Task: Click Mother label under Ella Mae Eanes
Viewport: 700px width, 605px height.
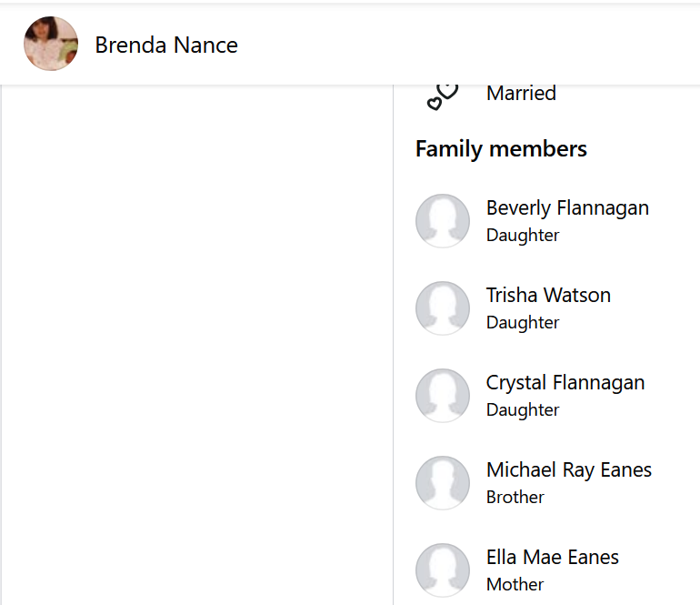Action: pyautogui.click(x=515, y=584)
